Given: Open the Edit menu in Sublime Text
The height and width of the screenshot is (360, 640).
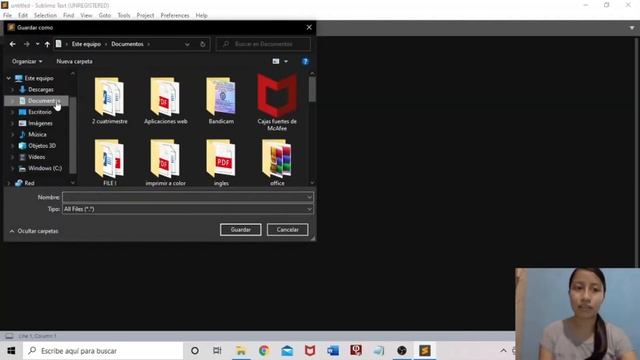Looking at the screenshot, I should click(23, 16).
